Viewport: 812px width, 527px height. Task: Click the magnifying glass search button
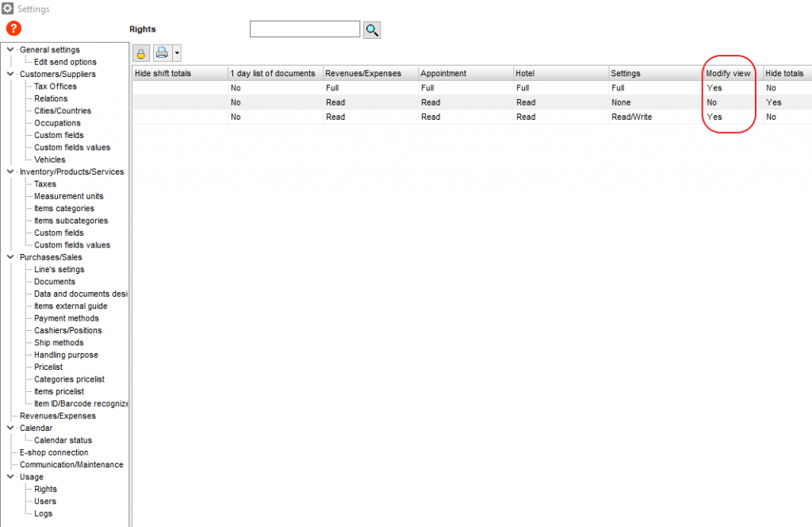372,30
